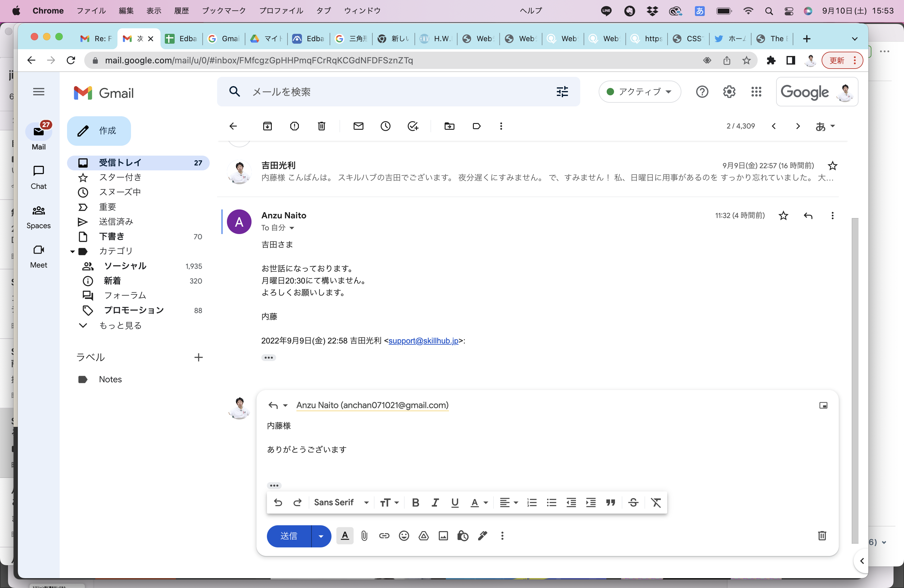Star the email from 吉田光利

[833, 166]
